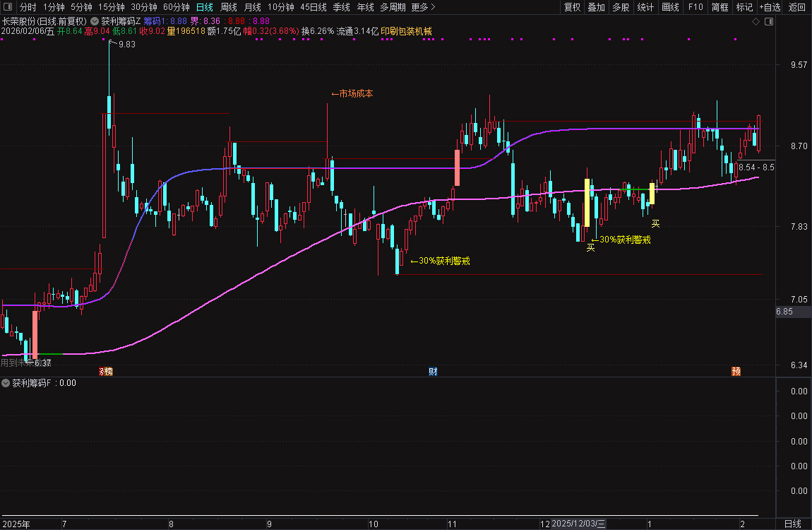Image resolution: width=812 pixels, height=530 pixels.
Task: Click the 复权 adjustment button
Action: pos(572,7)
